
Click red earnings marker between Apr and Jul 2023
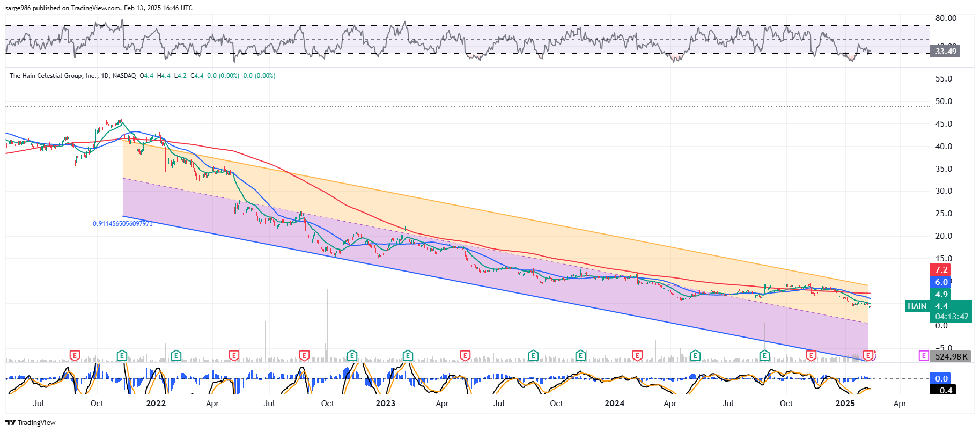[465, 355]
